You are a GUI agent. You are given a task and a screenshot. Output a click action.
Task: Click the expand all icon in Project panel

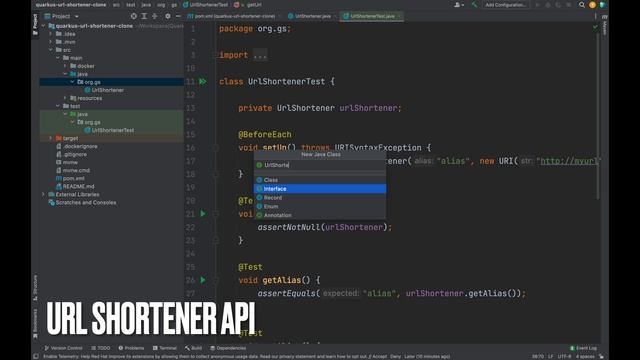tap(144, 16)
